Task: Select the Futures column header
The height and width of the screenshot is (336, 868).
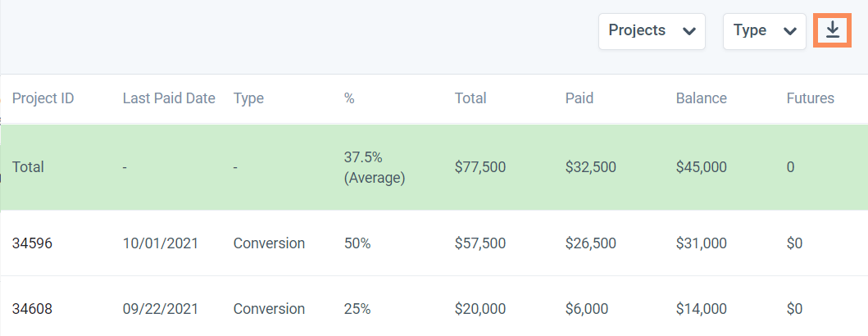Action: coord(810,98)
